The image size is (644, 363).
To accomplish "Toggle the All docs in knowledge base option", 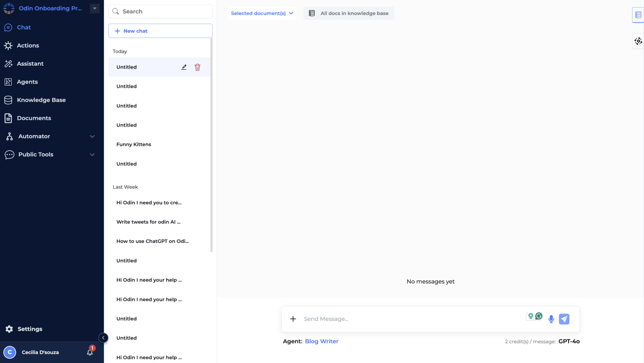I will (x=348, y=13).
